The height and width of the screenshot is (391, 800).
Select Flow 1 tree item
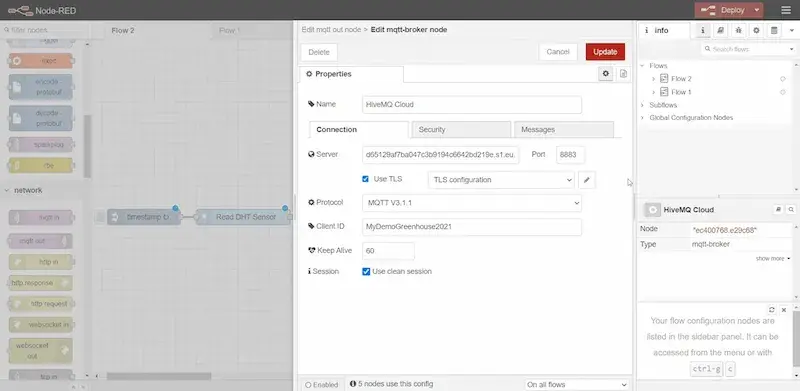[681, 92]
